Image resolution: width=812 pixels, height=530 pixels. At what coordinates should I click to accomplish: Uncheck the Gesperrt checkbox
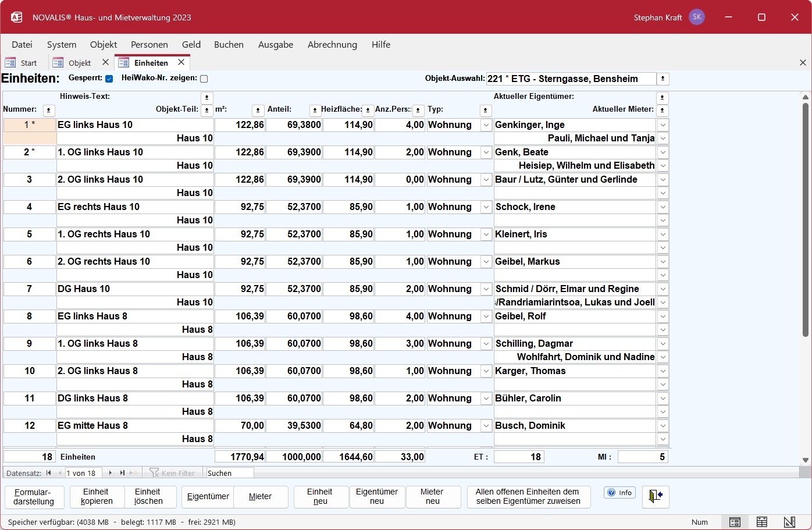[109, 79]
